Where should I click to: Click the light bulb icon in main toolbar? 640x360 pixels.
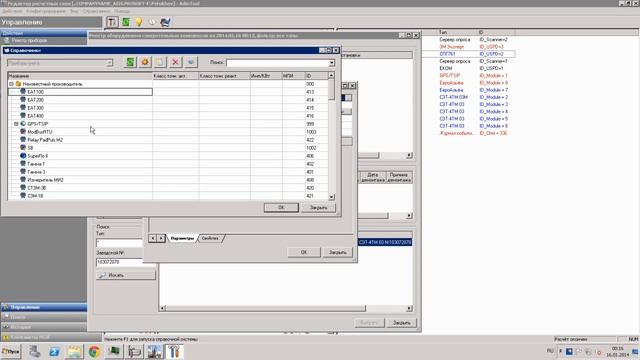(x=139, y=22)
